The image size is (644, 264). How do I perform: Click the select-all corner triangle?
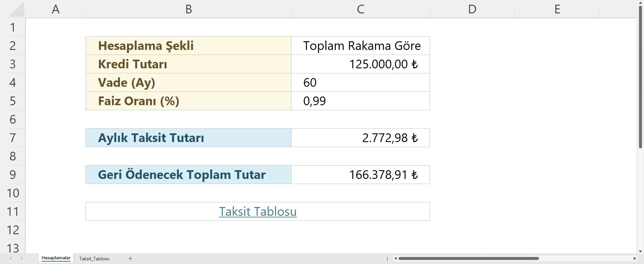tap(16, 9)
